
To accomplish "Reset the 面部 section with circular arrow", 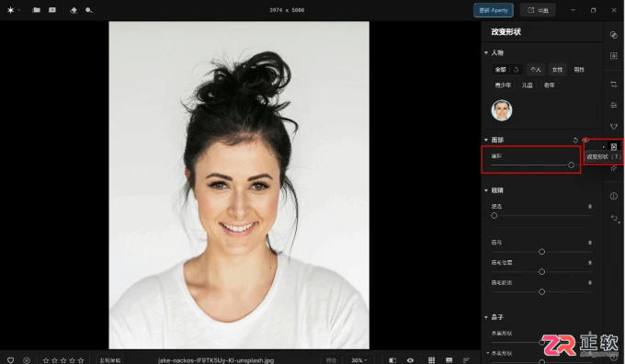I will tap(575, 140).
